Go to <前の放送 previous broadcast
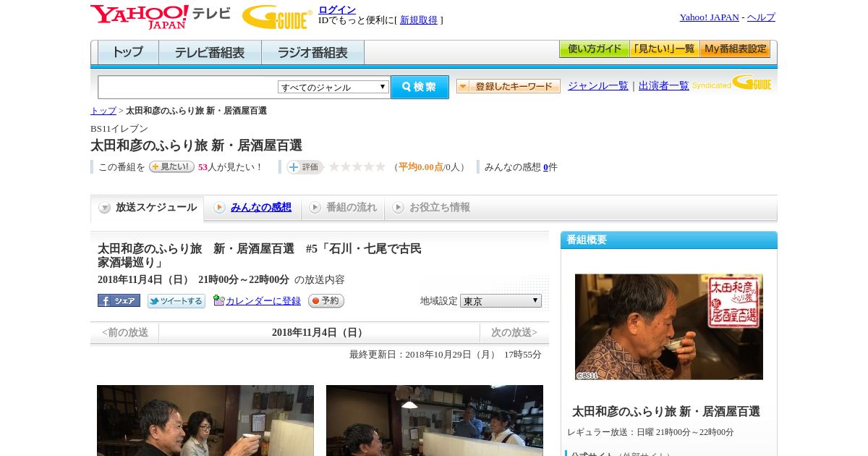 [125, 333]
